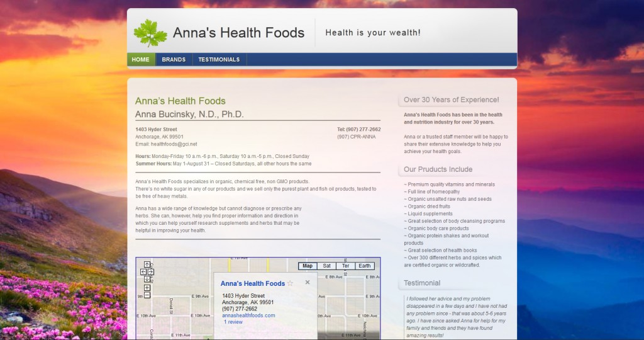Switch the map to Map view

(x=308, y=266)
